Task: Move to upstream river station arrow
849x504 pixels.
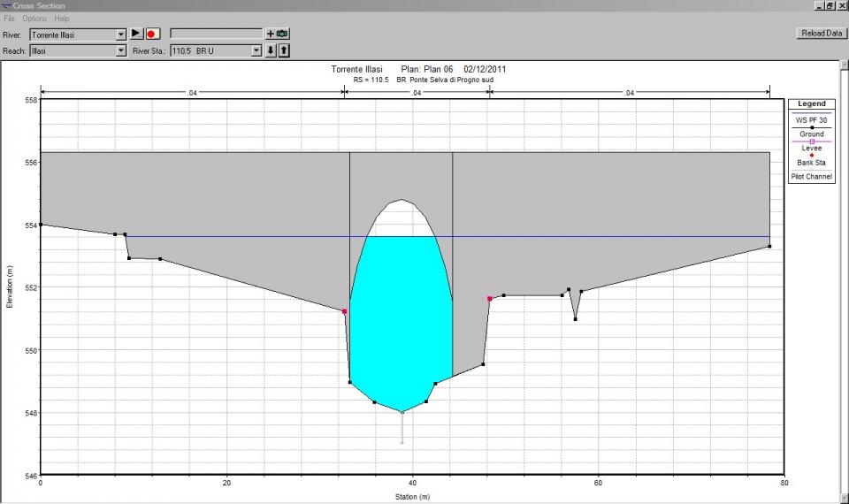Action: point(284,50)
